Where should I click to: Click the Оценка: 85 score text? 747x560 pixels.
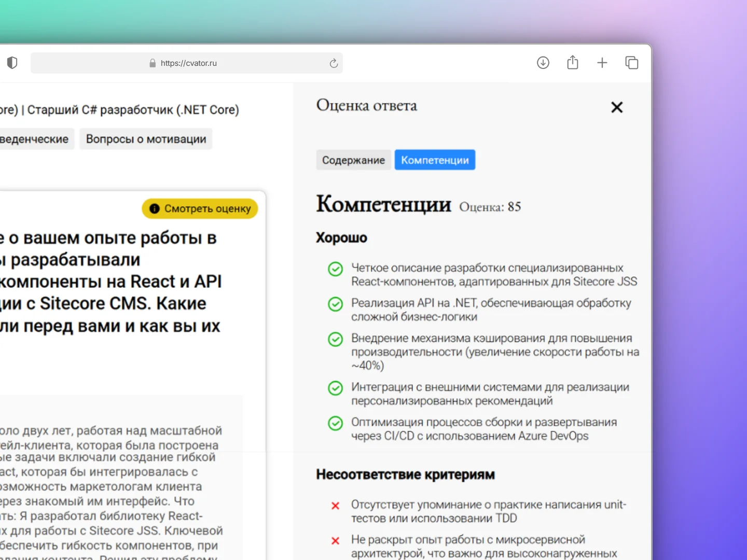[x=490, y=207]
